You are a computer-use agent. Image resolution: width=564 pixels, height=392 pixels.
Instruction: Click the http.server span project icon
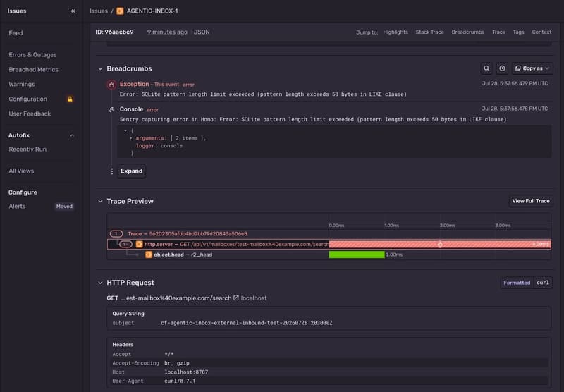(139, 244)
